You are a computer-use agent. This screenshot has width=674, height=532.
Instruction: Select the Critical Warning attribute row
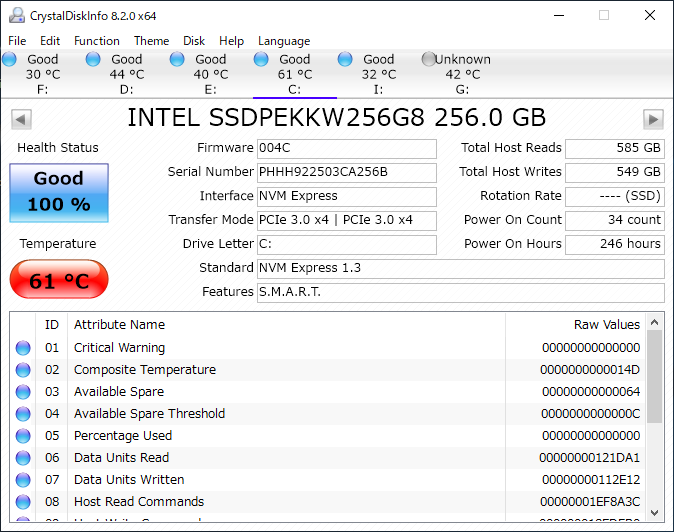point(327,348)
